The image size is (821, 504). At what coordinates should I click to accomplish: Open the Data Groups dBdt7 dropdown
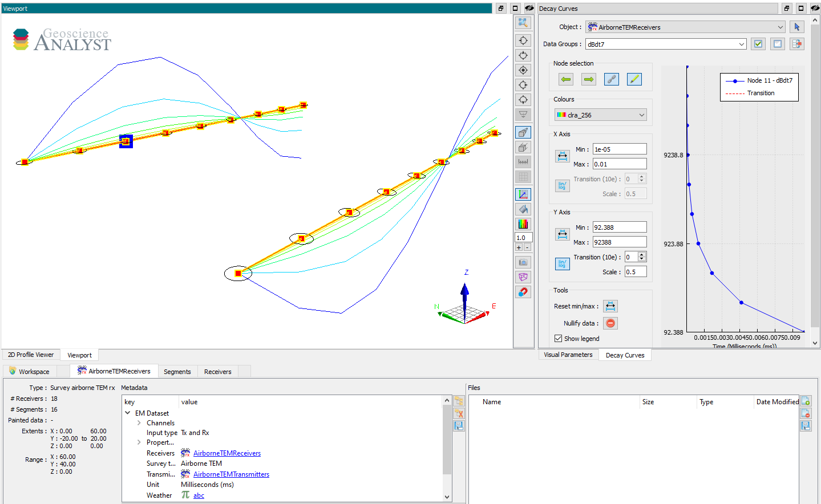[666, 44]
